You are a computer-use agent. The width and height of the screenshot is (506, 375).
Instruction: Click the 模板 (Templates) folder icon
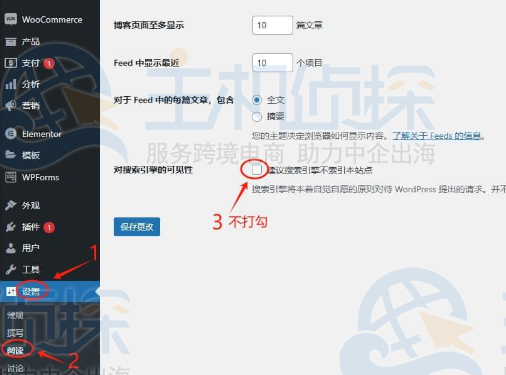coord(11,155)
